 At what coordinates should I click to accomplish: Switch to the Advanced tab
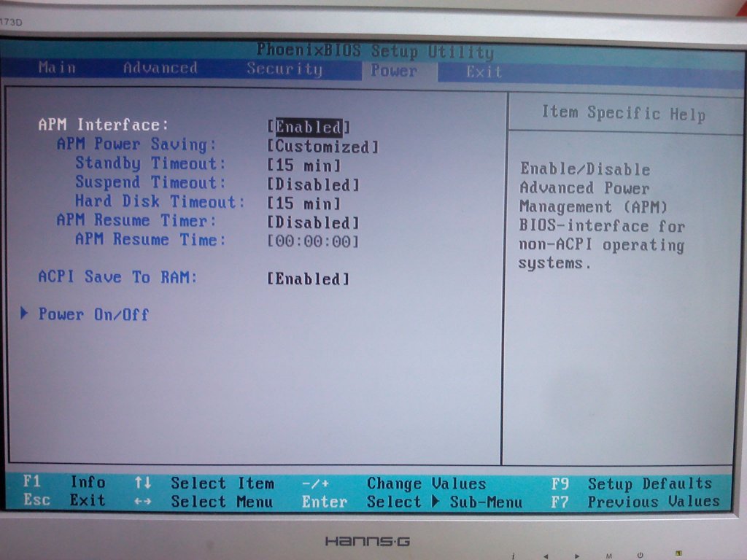click(160, 68)
